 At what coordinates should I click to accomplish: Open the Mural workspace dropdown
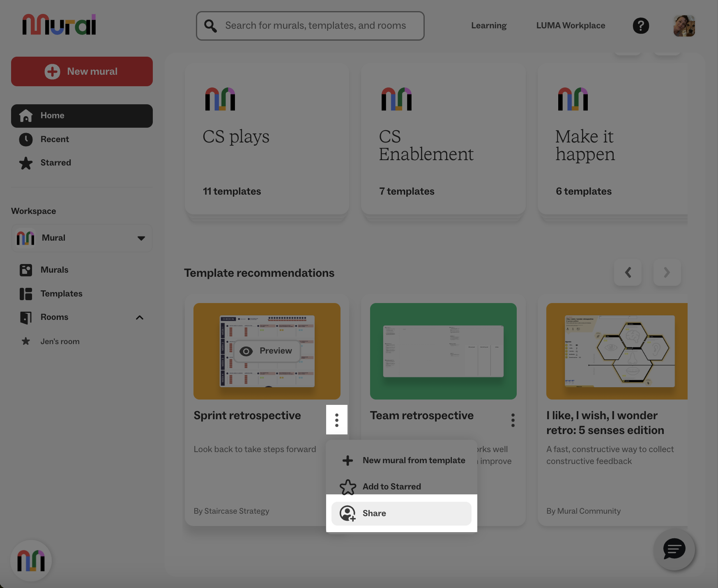tap(82, 238)
